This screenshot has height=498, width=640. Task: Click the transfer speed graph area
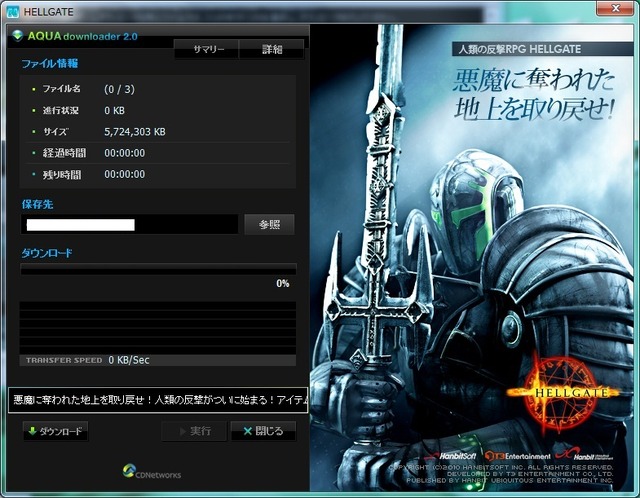pos(158,328)
